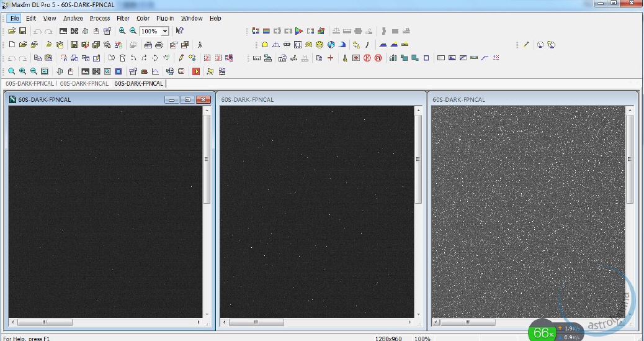The height and width of the screenshot is (341, 644).
Task: Click the Open file folder icon
Action: (12, 31)
